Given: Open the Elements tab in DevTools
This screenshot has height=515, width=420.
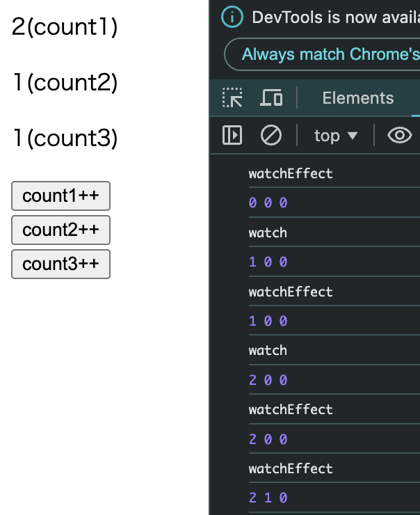Looking at the screenshot, I should pyautogui.click(x=357, y=98).
